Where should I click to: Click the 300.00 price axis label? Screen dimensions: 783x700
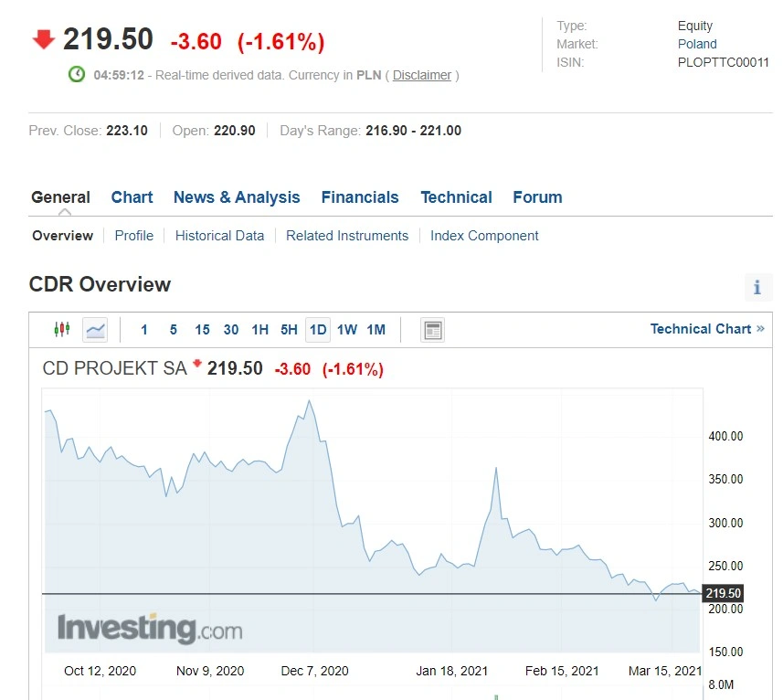tap(725, 523)
